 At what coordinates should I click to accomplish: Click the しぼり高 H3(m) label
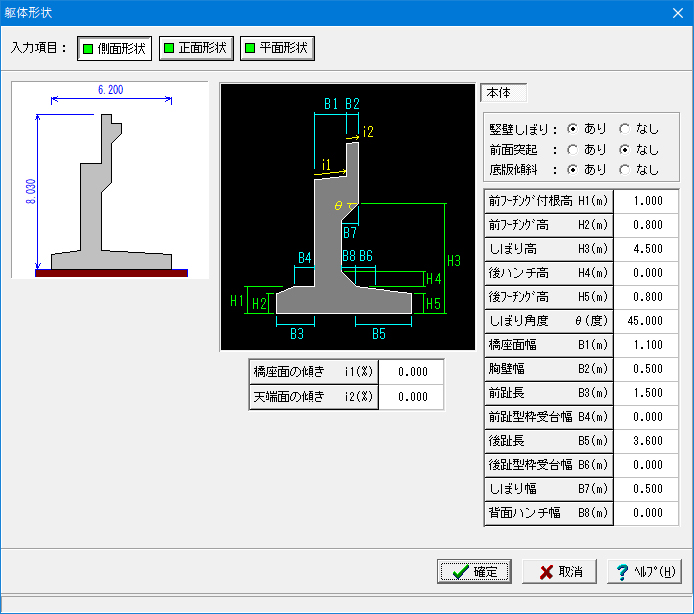(x=549, y=249)
